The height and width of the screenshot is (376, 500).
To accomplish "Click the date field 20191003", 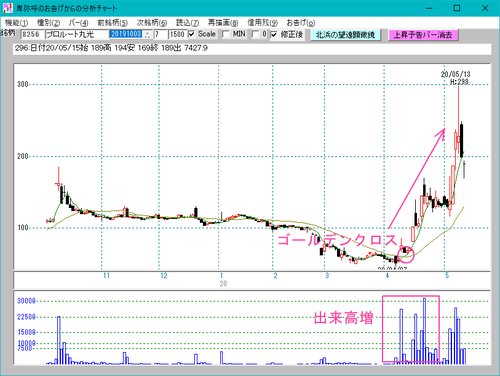I will pos(126,34).
